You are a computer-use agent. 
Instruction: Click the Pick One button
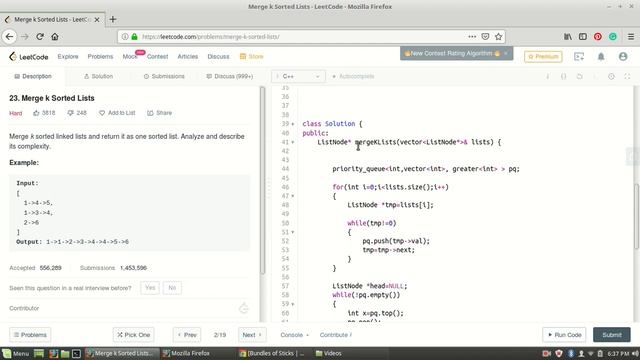click(133, 335)
